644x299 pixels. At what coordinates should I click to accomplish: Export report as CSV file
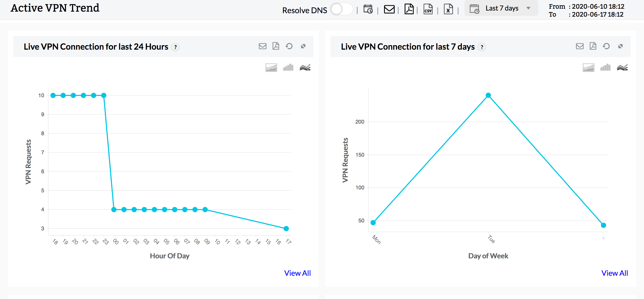coord(428,10)
